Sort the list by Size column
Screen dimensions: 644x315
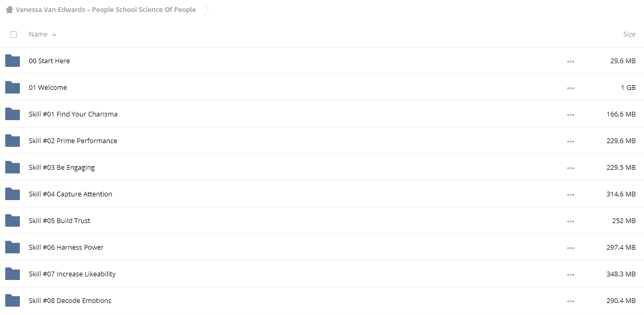(x=629, y=34)
